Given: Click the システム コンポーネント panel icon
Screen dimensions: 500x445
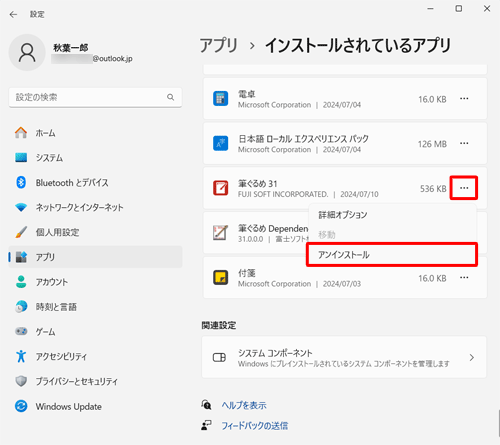Looking at the screenshot, I should pyautogui.click(x=219, y=358).
